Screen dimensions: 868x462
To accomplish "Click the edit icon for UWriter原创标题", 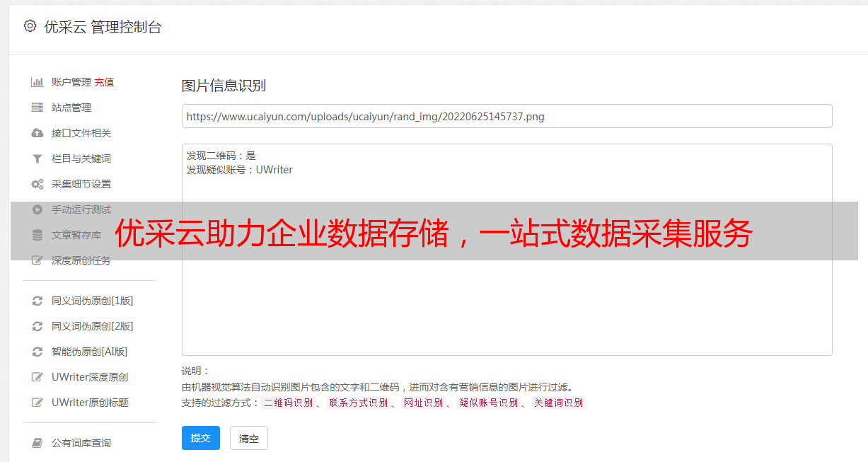I will click(x=37, y=403).
